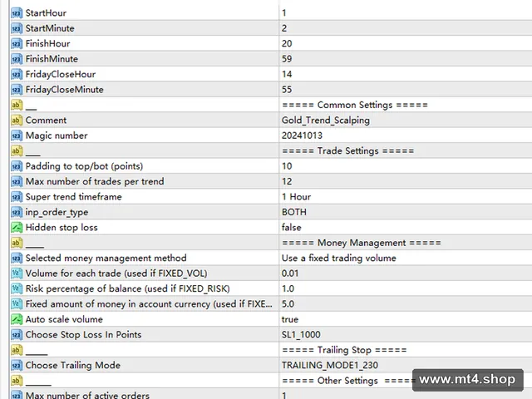Screen dimensions: 532x399
Task: Click icon beside Max number of trades per trend
Action: click(17, 181)
